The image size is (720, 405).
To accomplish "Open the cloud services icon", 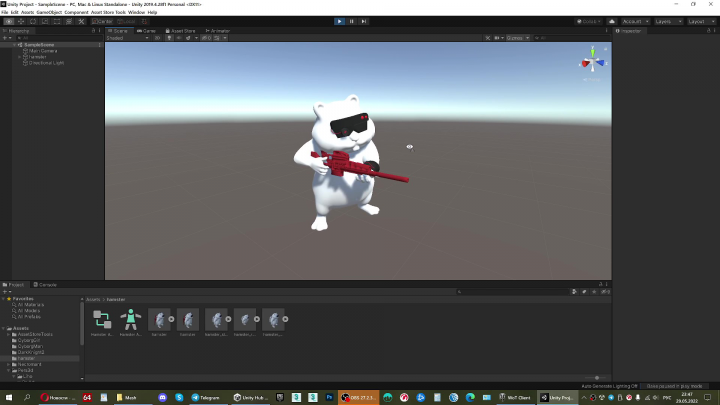I will (x=612, y=22).
